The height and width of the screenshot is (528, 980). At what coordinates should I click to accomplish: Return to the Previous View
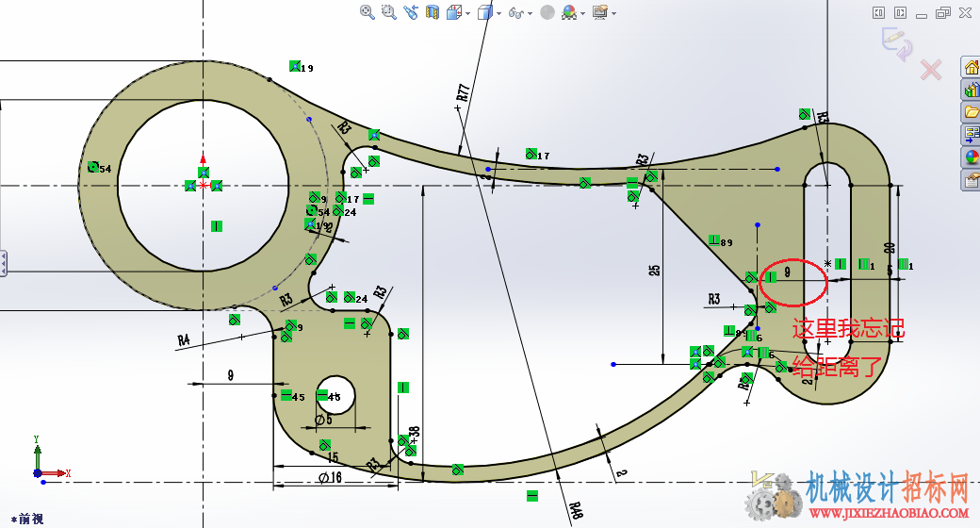pyautogui.click(x=411, y=12)
